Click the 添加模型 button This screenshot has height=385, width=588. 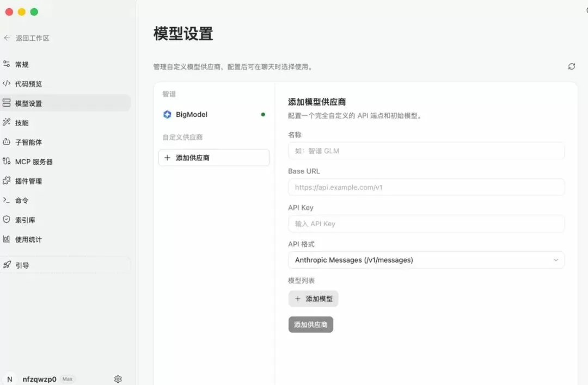(x=314, y=299)
